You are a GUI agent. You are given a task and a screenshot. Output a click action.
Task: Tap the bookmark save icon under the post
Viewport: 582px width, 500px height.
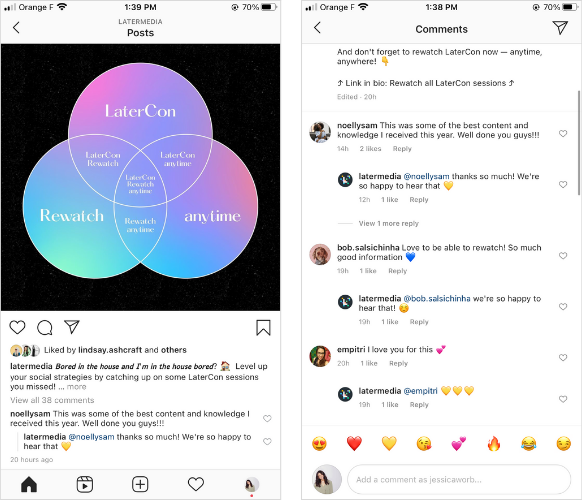click(263, 328)
